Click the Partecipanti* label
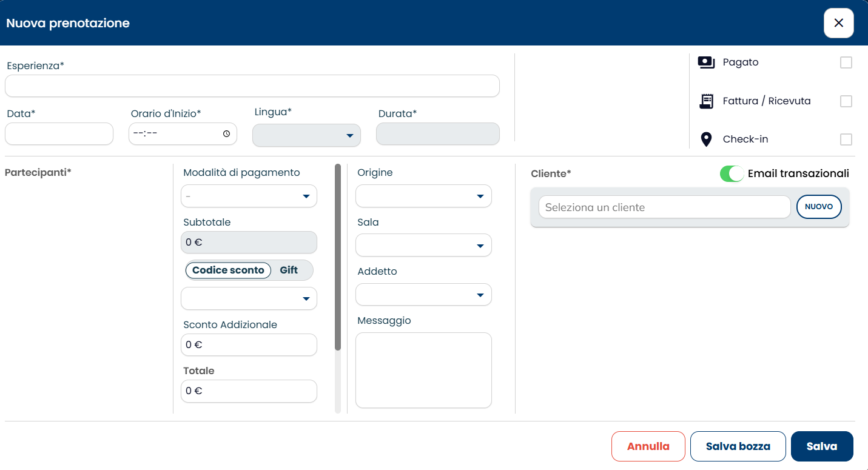 (38, 172)
